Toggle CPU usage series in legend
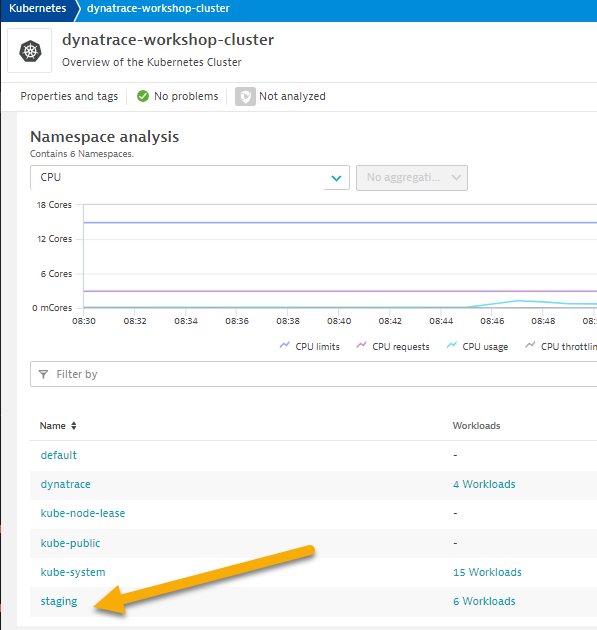Viewport: 597px width, 630px height. (x=477, y=346)
